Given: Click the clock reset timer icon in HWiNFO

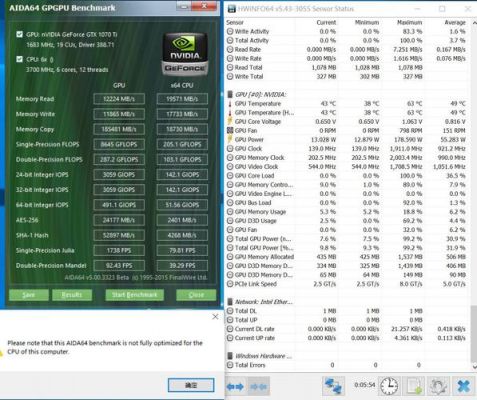Looking at the screenshot, I should pyautogui.click(x=389, y=386).
